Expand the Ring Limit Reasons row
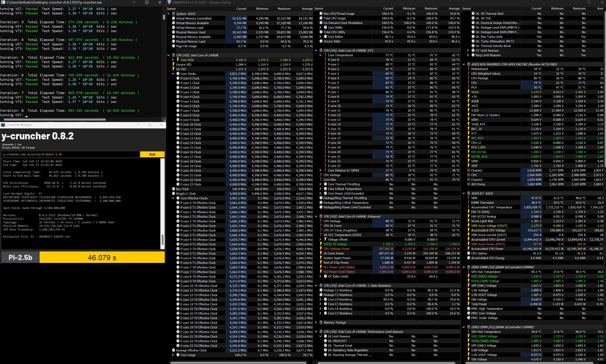 [x=468, y=55]
